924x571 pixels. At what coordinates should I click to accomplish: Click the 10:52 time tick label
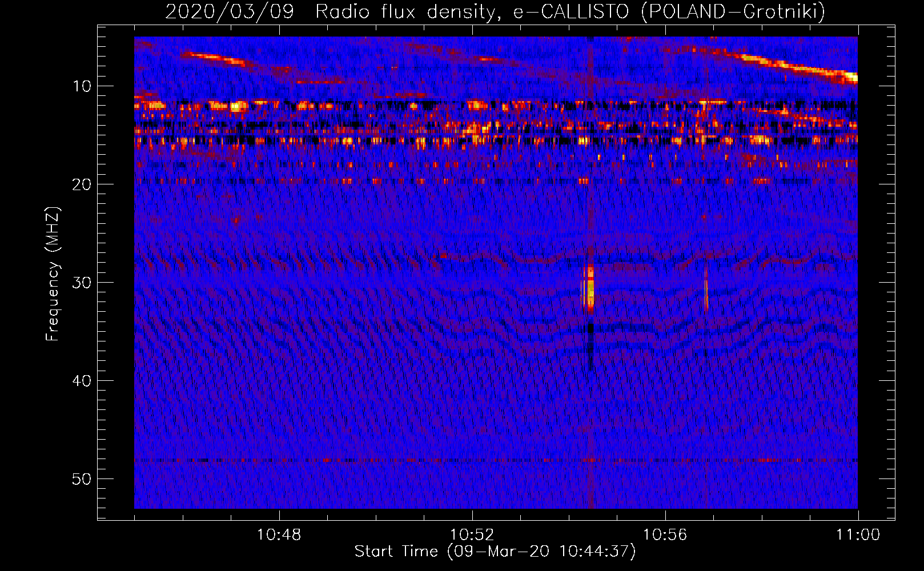tap(472, 535)
